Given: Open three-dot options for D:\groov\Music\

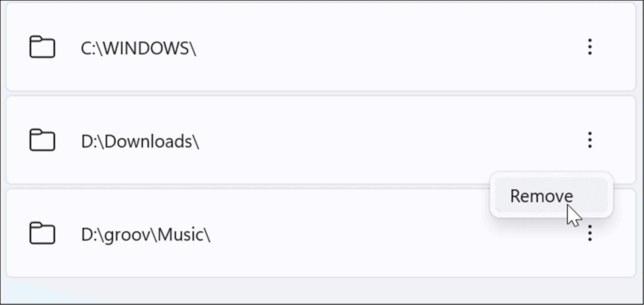Looking at the screenshot, I should tap(590, 233).
